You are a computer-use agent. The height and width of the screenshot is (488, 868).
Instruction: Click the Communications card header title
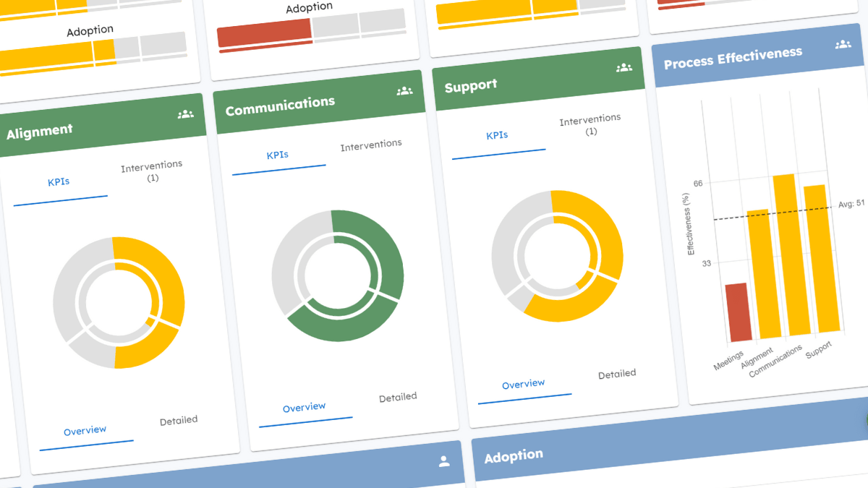(280, 106)
